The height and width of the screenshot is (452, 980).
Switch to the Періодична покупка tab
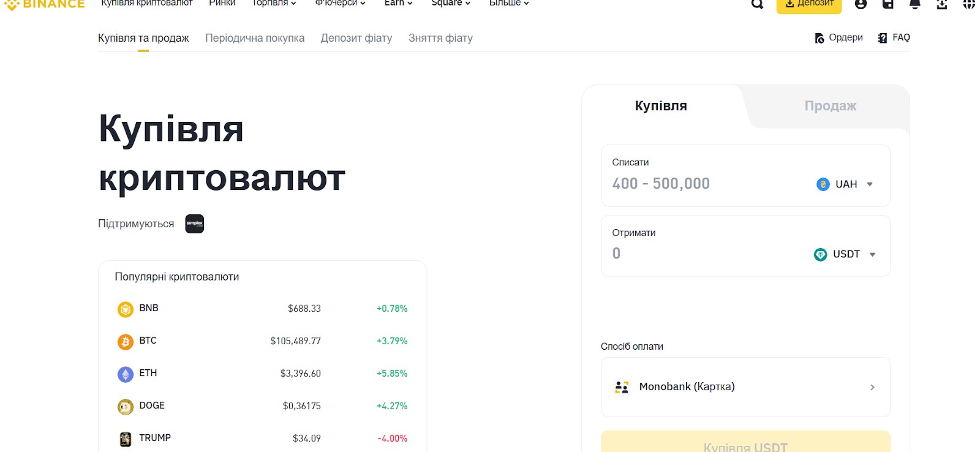(255, 38)
